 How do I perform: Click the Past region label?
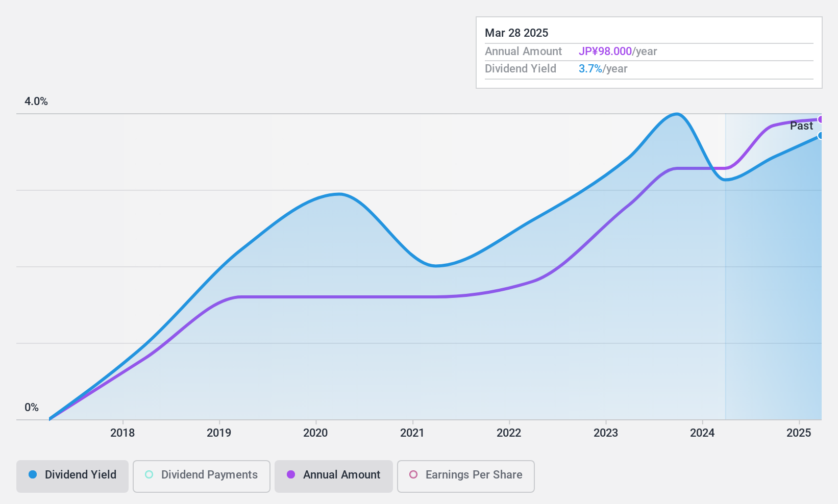[x=801, y=126]
